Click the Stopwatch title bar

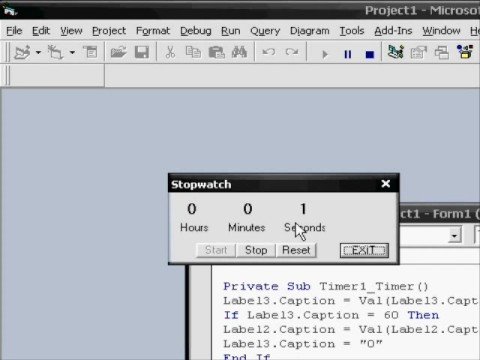tap(283, 184)
